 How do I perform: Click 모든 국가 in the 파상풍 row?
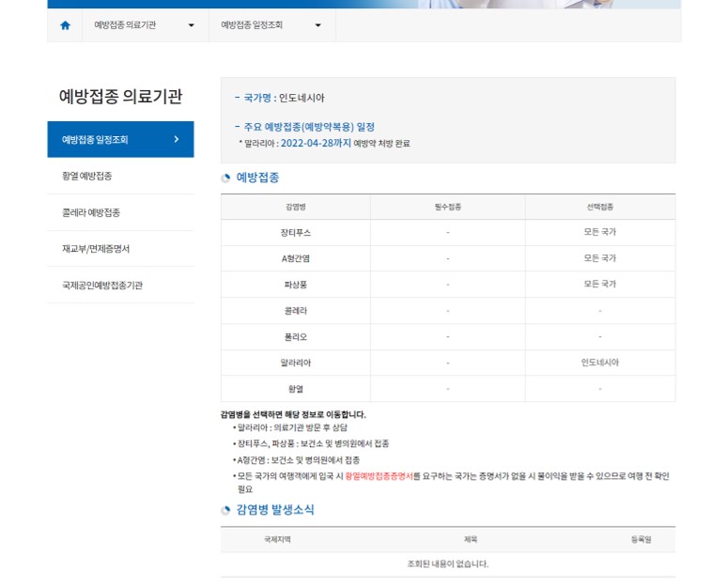[x=600, y=284]
